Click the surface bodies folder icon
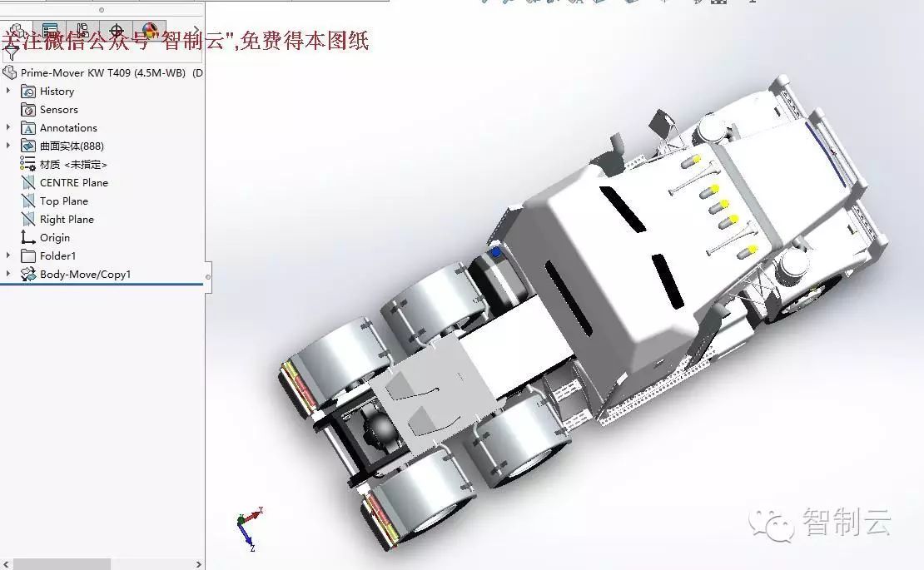The image size is (924, 570). tap(27, 146)
